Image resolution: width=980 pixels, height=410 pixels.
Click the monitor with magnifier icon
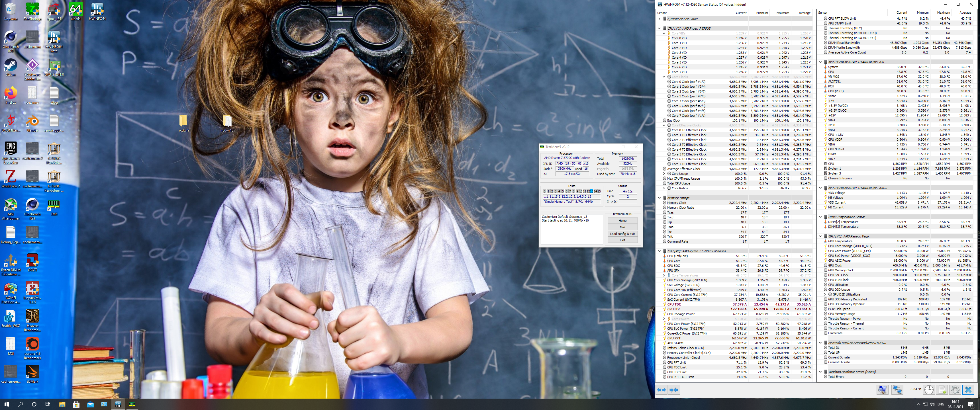[x=882, y=390]
